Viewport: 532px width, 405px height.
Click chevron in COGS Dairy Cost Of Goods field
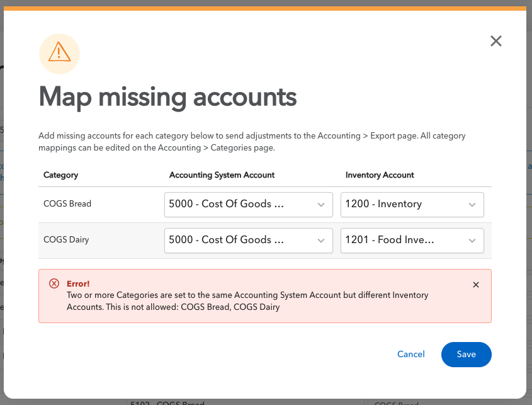[321, 241]
